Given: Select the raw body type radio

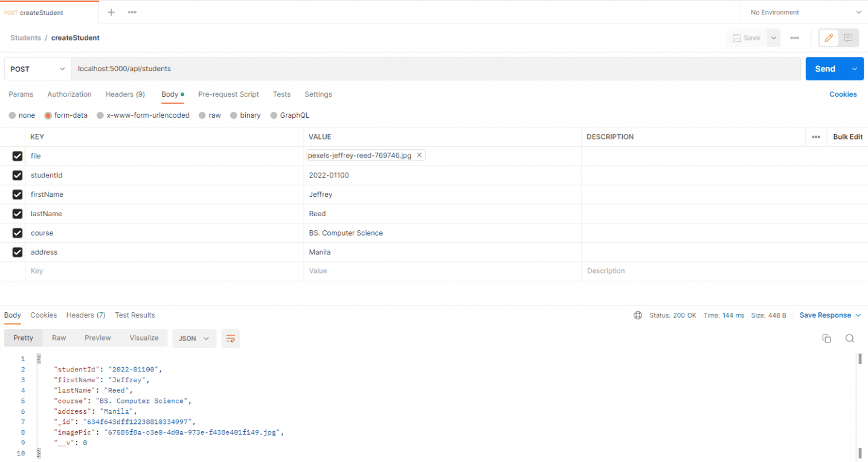Looking at the screenshot, I should (x=203, y=115).
